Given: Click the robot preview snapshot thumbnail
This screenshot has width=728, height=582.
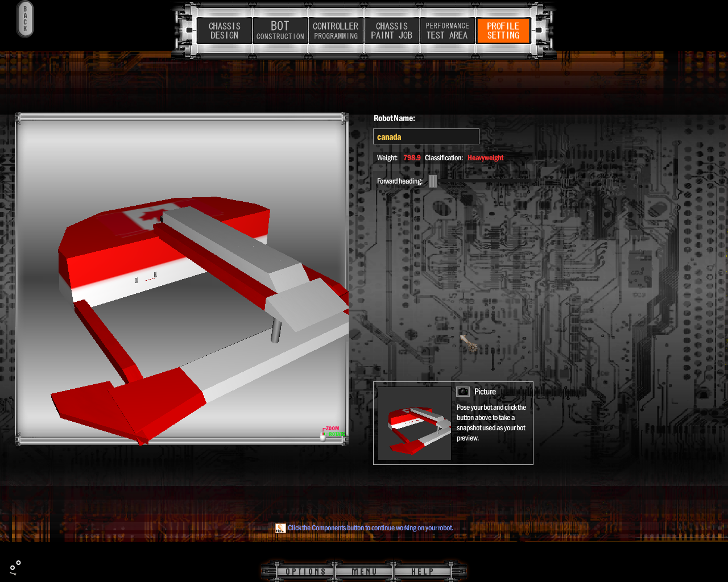Looking at the screenshot, I should point(415,423).
